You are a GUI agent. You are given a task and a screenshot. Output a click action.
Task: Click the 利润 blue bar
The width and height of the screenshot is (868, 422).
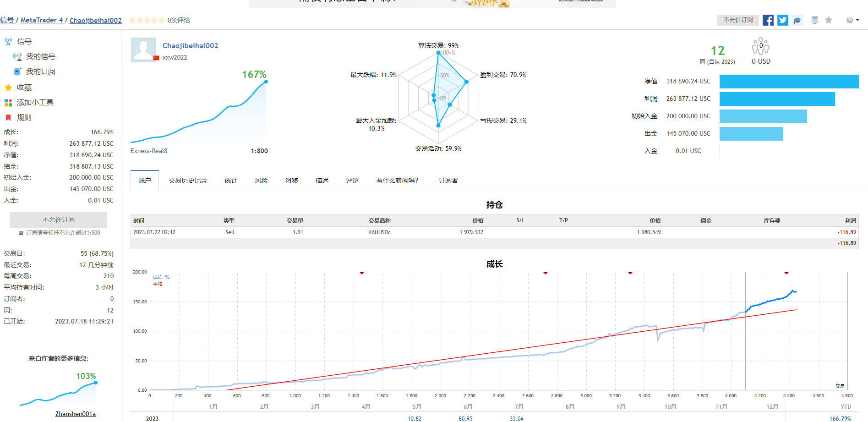777,99
